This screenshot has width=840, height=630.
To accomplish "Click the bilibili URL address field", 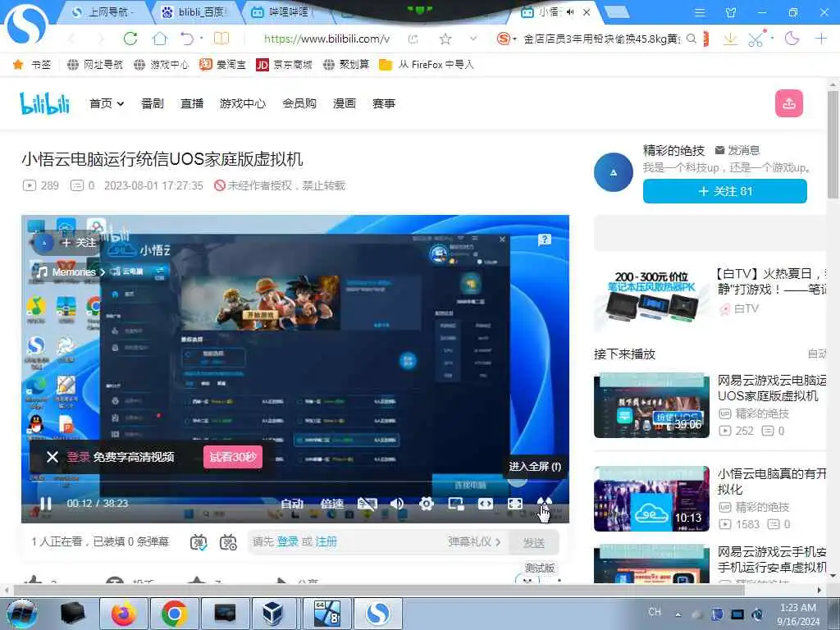I will coord(326,39).
